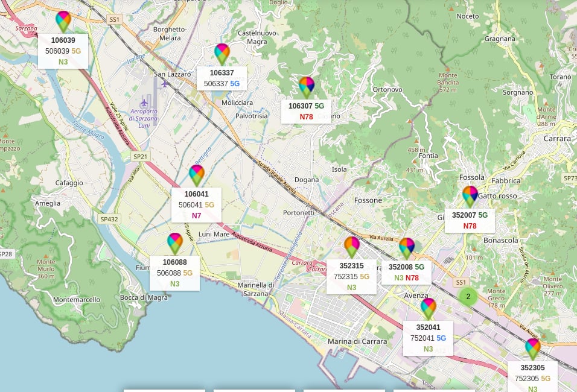Click the map pin above site 106039
The width and height of the screenshot is (577, 392).
coord(63,21)
